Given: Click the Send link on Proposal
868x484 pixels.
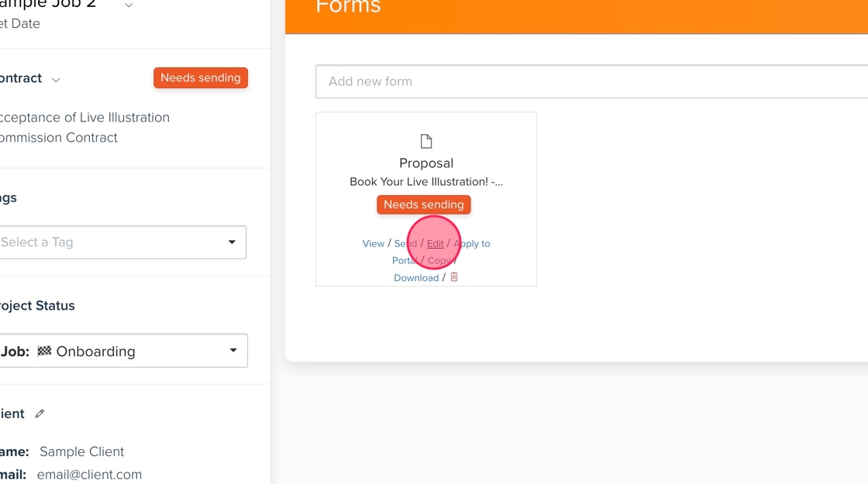Looking at the screenshot, I should click(x=405, y=243).
